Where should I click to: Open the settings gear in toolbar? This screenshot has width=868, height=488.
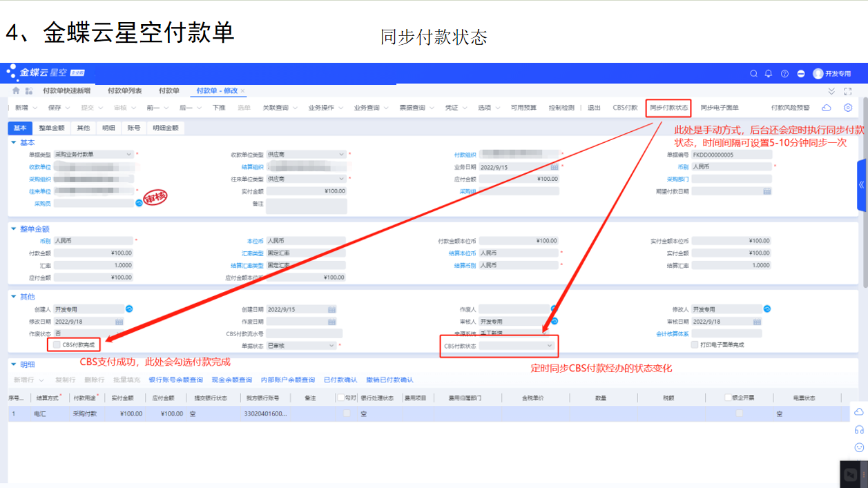(848, 108)
